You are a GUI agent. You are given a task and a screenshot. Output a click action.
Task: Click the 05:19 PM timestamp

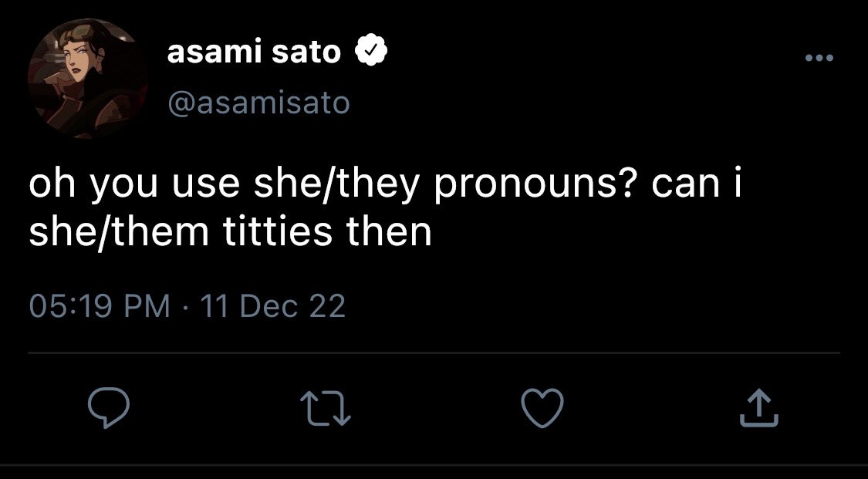pos(100,306)
